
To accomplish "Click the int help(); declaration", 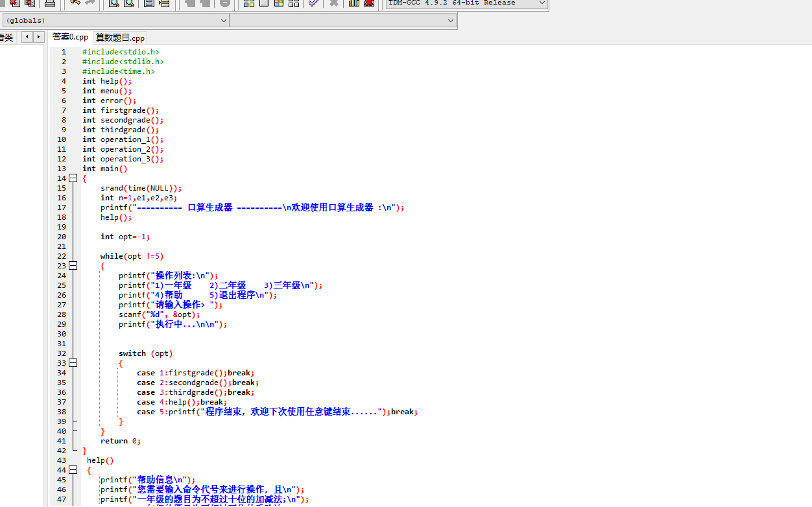I will 107,81.
